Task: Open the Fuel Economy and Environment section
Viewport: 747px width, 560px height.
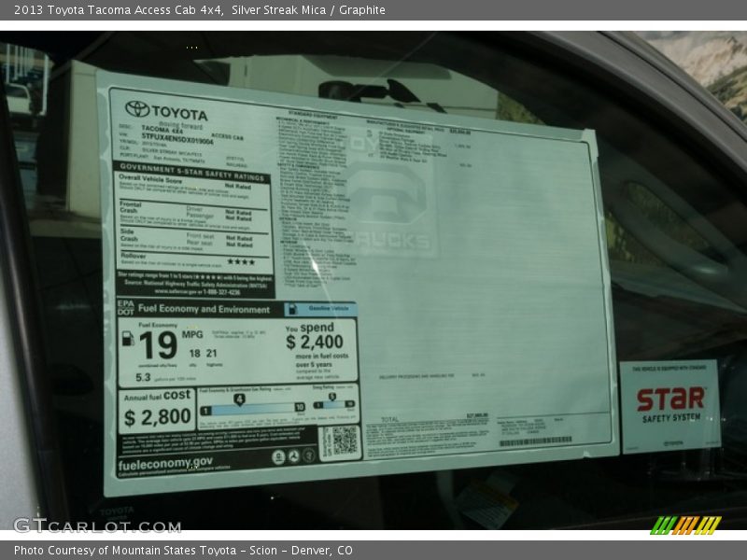Action: 204,309
